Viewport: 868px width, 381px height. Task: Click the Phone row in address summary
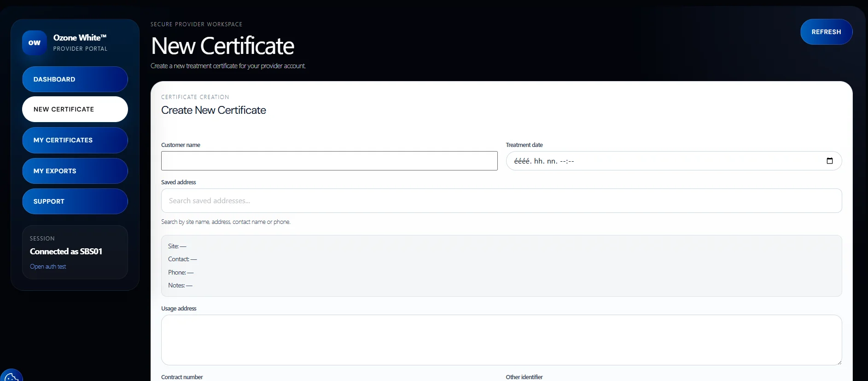tap(181, 272)
